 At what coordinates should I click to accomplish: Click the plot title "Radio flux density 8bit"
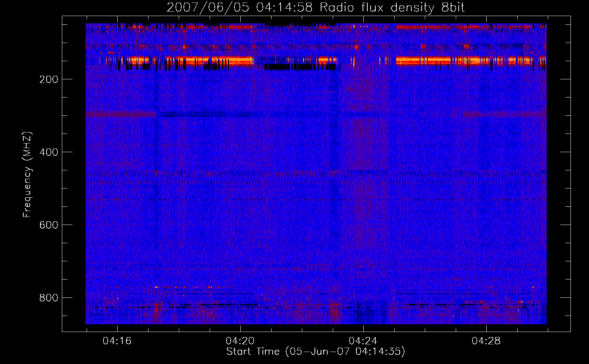(x=392, y=7)
